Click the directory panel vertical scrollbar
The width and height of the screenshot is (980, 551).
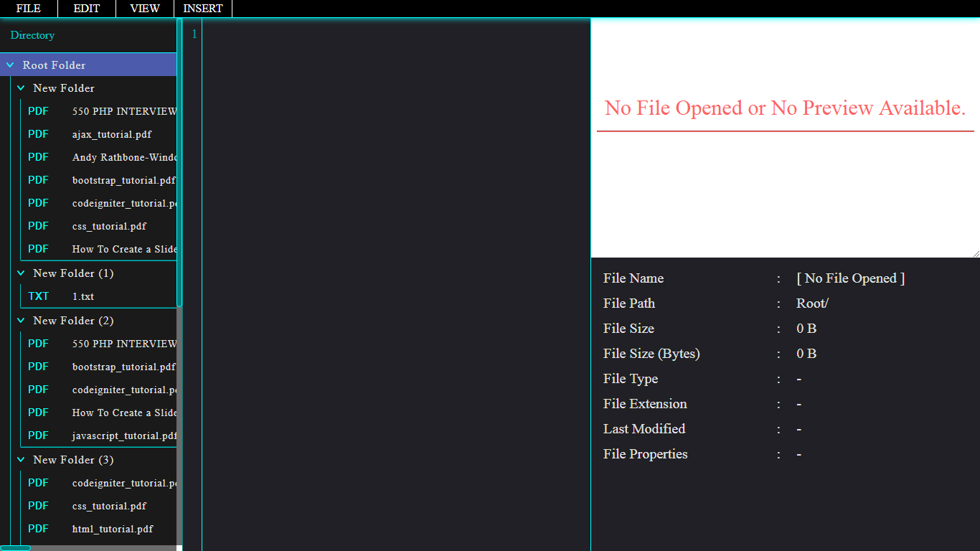tap(179, 163)
